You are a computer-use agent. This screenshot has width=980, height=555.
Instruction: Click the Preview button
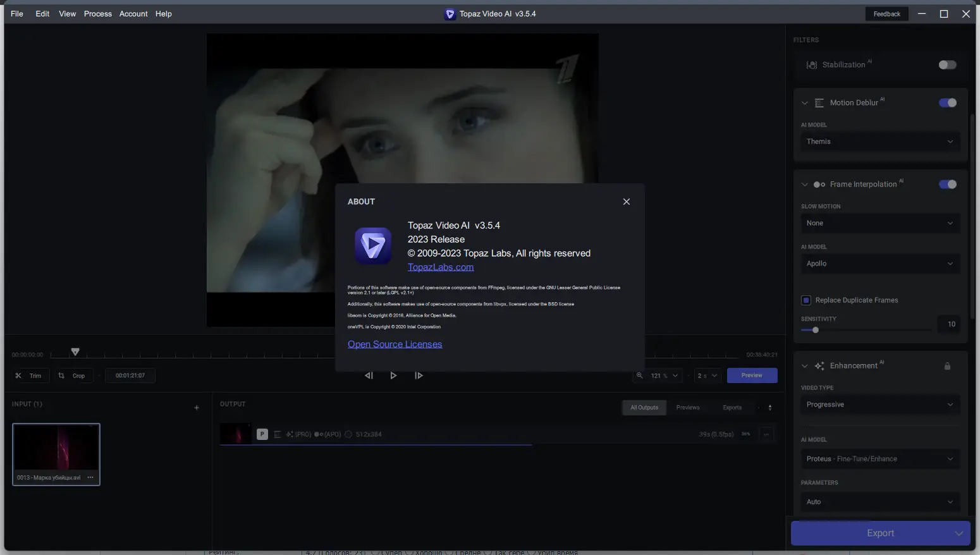coord(752,375)
